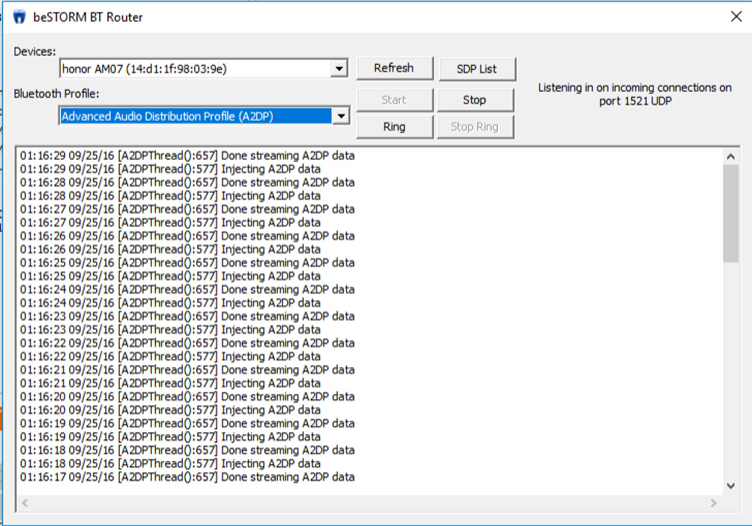Click the beSTORM app icon in title bar

point(18,16)
